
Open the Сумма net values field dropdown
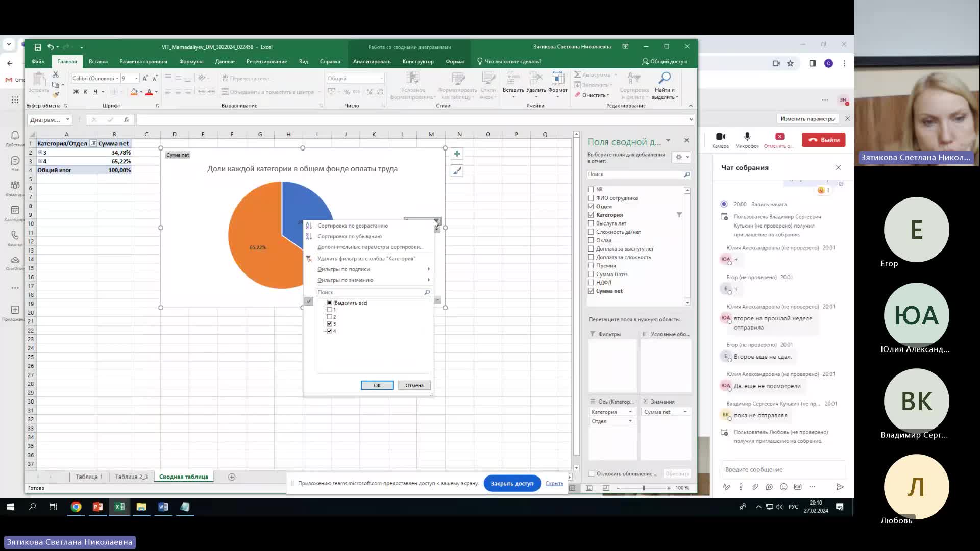[x=685, y=412]
